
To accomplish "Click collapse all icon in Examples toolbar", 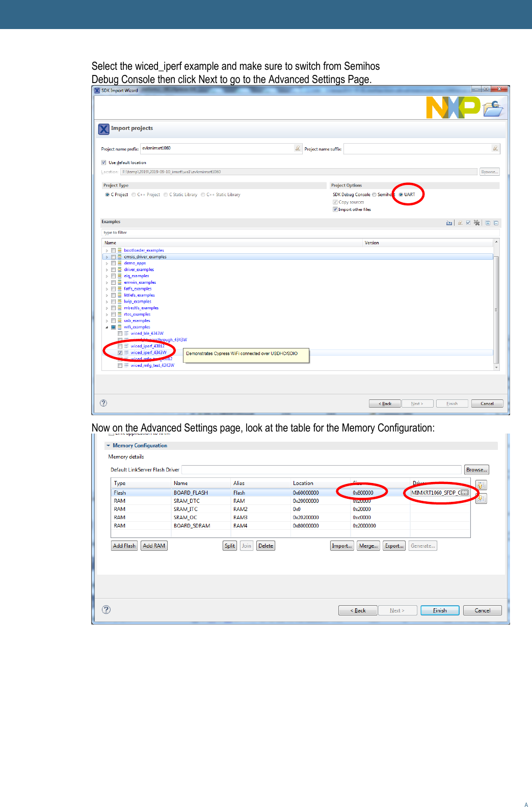I will [496, 223].
